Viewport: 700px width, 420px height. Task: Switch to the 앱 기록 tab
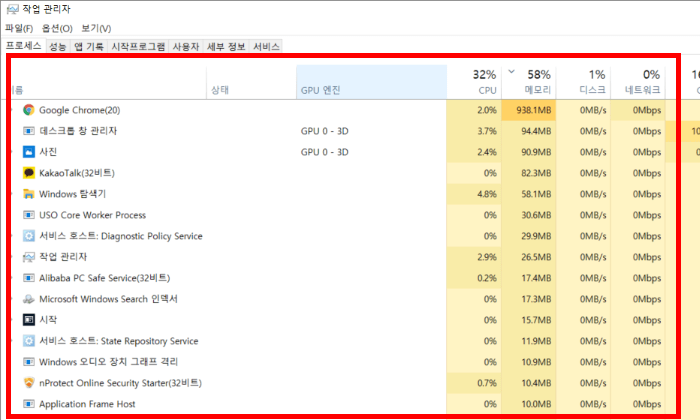click(89, 46)
